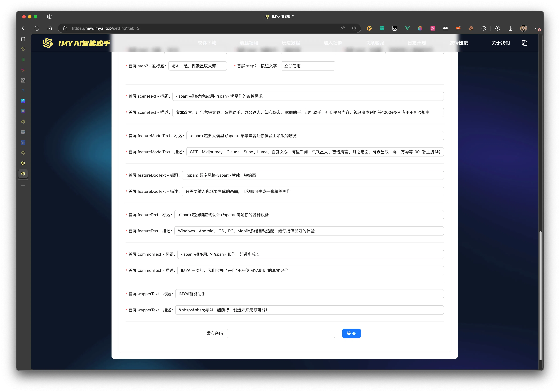Open the green code-window extension icon
This screenshot has width=560, height=392.
tap(382, 28)
